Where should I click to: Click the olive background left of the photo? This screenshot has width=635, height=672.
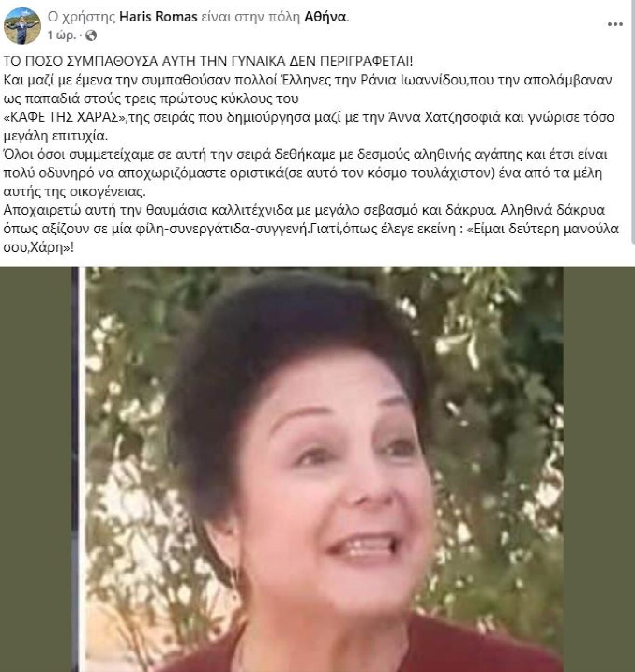(35, 469)
